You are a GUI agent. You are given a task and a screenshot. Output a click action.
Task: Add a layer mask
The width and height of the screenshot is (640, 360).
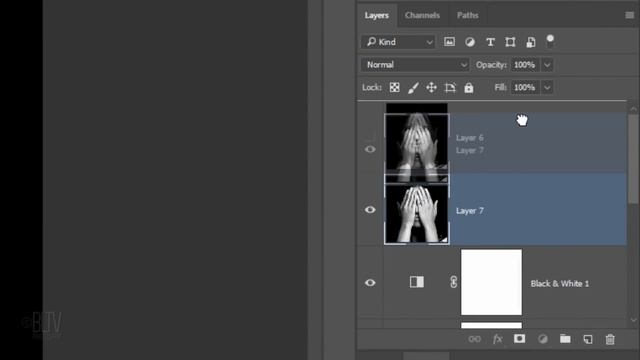519,339
